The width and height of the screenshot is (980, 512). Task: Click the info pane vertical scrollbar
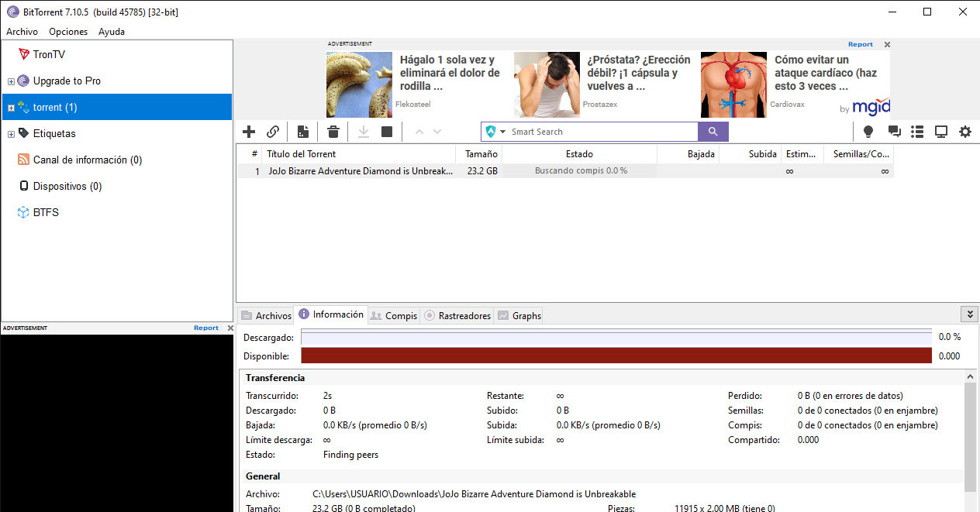[x=970, y=436]
